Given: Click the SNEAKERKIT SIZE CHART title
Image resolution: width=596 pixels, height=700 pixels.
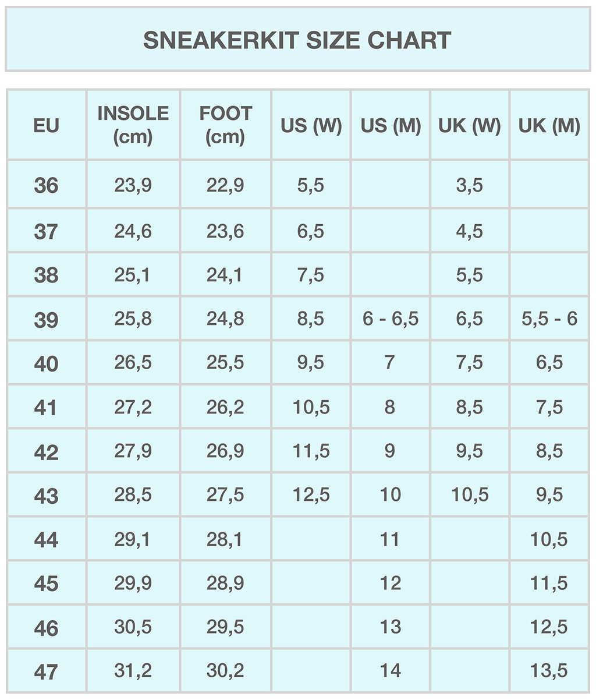Looking at the screenshot, I should [297, 40].
